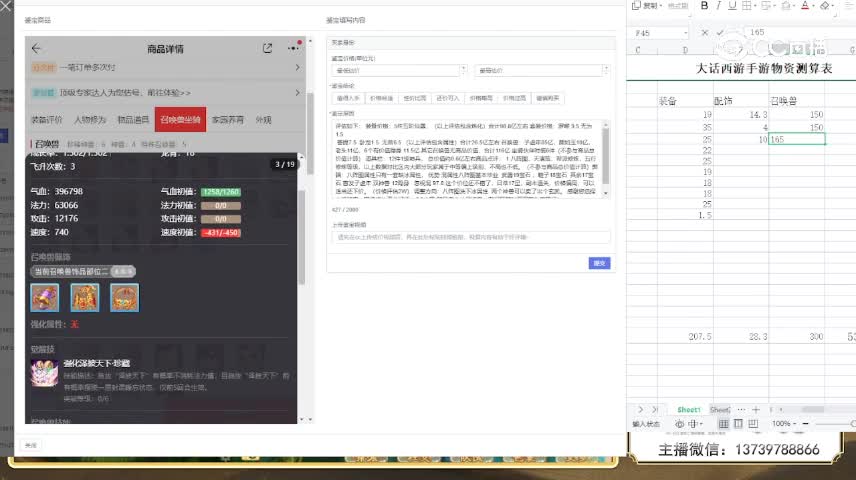This screenshot has height=480, width=856.
Task: Confirm formula entry with the checkmark icon
Action: pos(720,33)
